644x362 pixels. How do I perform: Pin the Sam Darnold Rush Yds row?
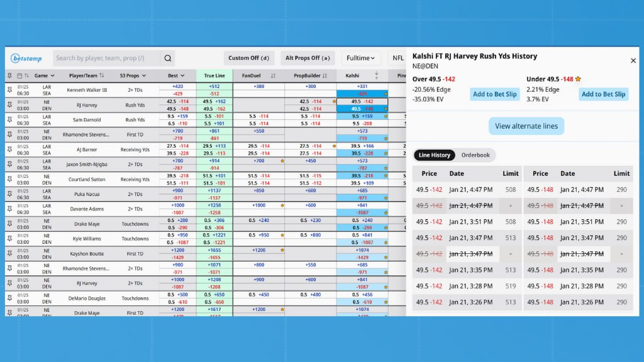coord(9,120)
